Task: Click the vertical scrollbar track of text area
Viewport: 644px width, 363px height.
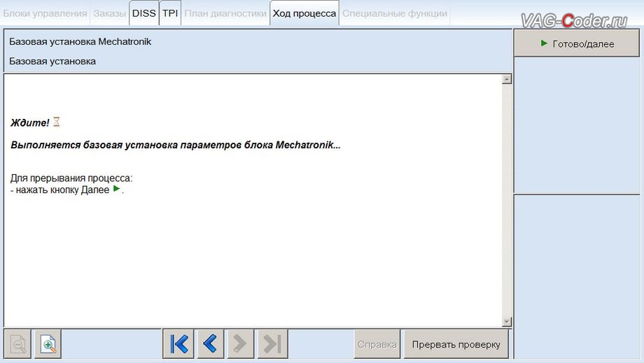Action: point(507,200)
